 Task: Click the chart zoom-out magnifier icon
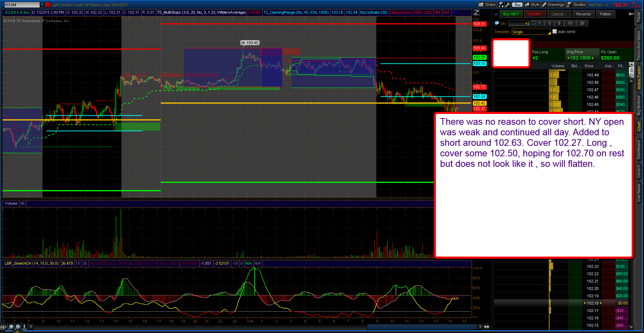click(x=18, y=327)
